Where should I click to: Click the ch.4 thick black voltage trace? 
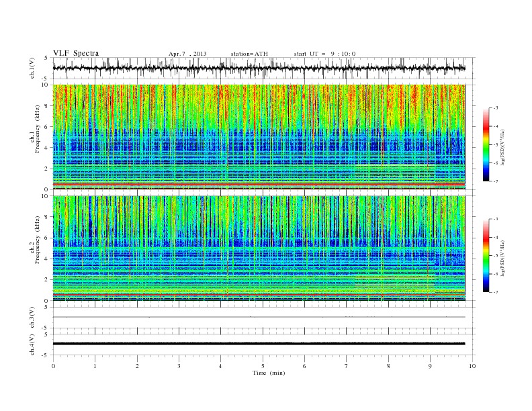(259, 344)
